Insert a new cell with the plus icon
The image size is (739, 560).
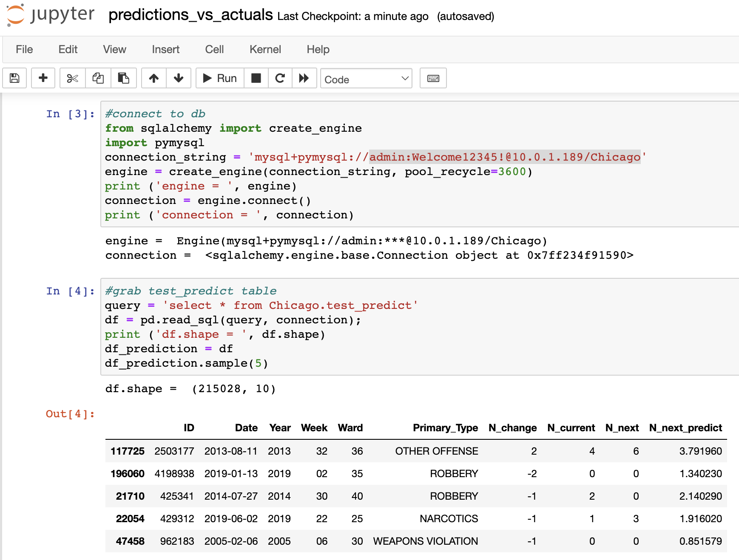tap(43, 78)
